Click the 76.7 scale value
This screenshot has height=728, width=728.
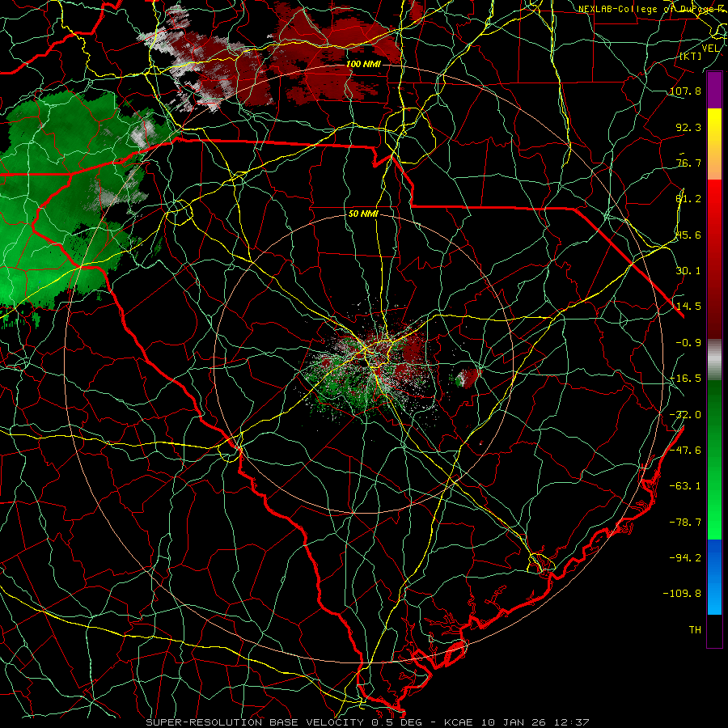[688, 163]
